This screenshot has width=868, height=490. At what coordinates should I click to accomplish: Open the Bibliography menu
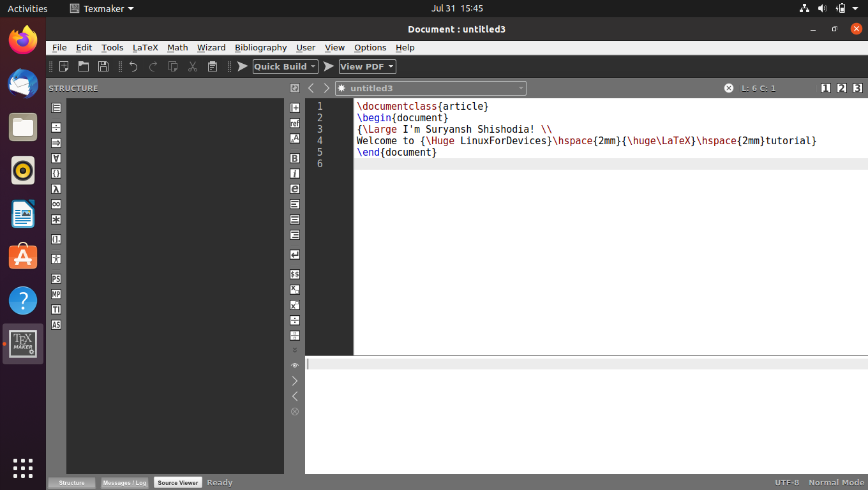pos(260,47)
